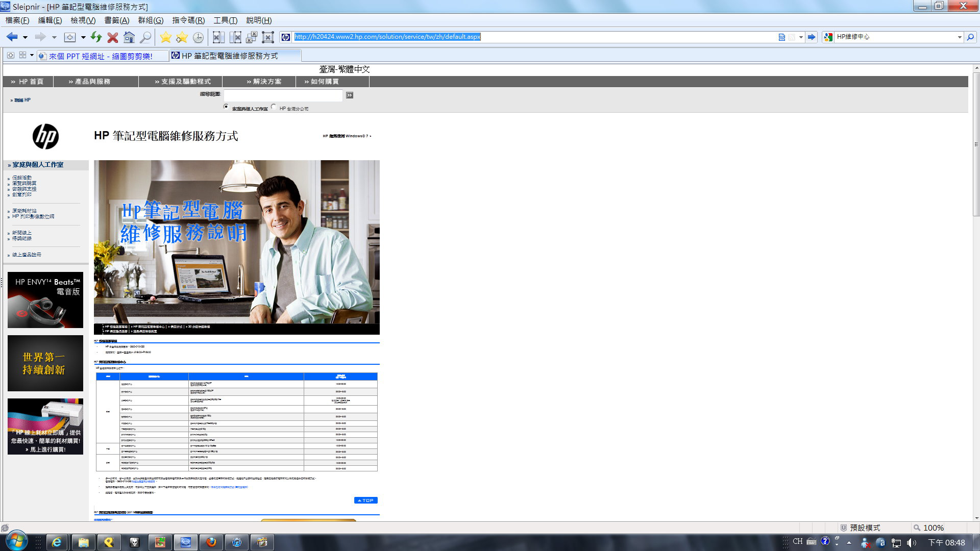Click the blue back arrow button
This screenshot has width=980, height=551.
click(12, 37)
